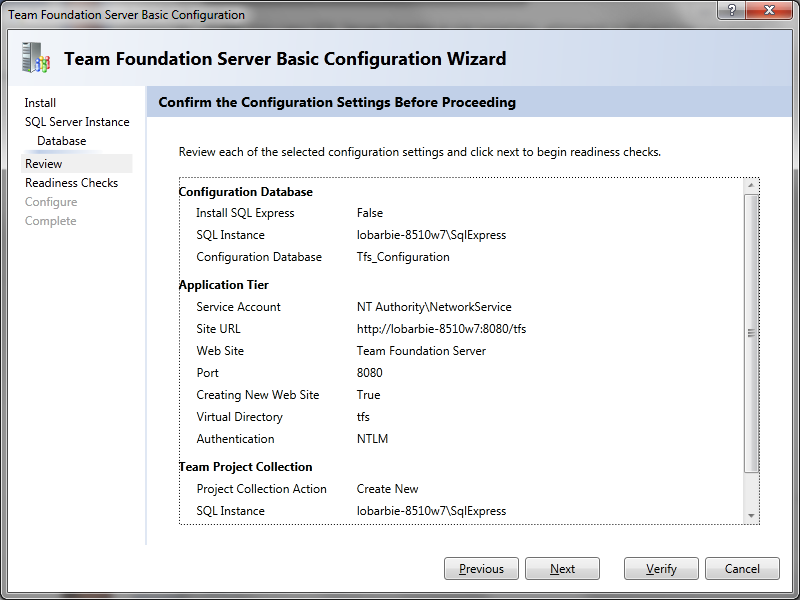Go back with the Previous button
The image size is (800, 600).
pyautogui.click(x=481, y=568)
